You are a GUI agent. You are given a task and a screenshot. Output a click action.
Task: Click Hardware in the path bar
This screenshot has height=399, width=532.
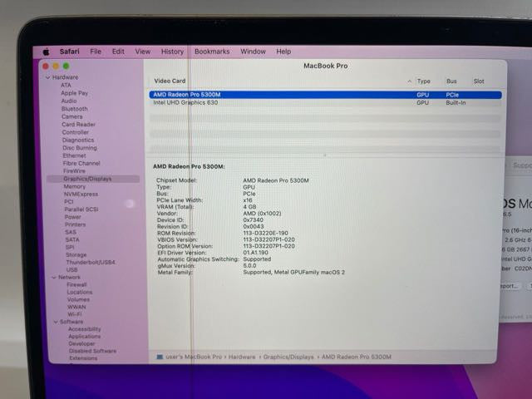tap(242, 357)
